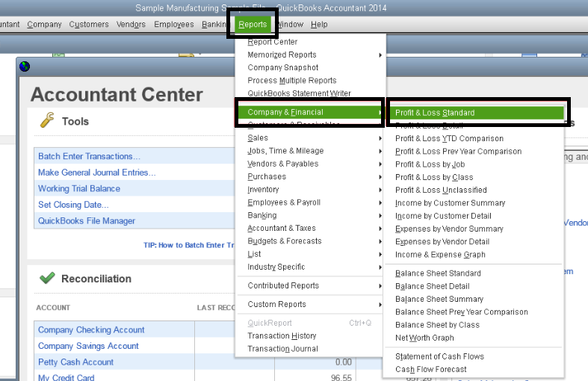Click the globe icon in the Accountant Center title bar
Viewport: 588px width, 381px height.
[x=25, y=66]
